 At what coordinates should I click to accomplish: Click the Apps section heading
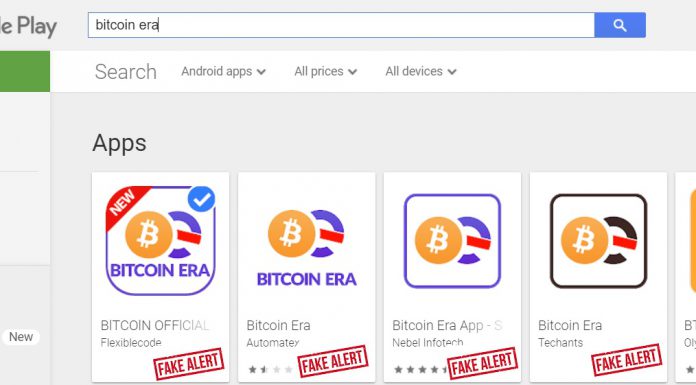(119, 143)
